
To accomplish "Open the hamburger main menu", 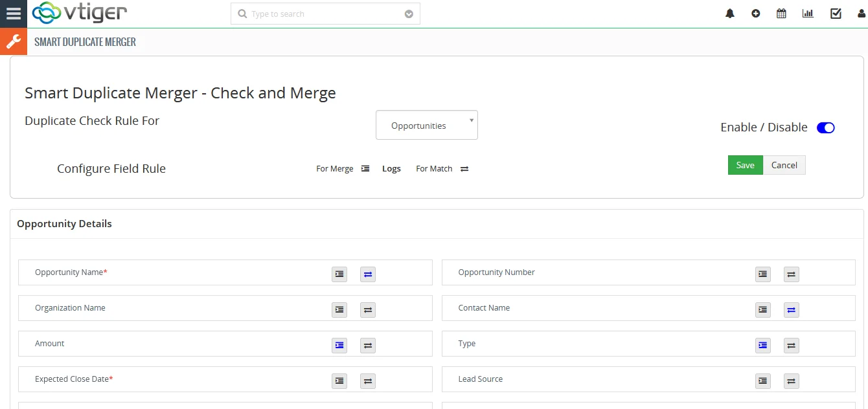I will pos(13,14).
